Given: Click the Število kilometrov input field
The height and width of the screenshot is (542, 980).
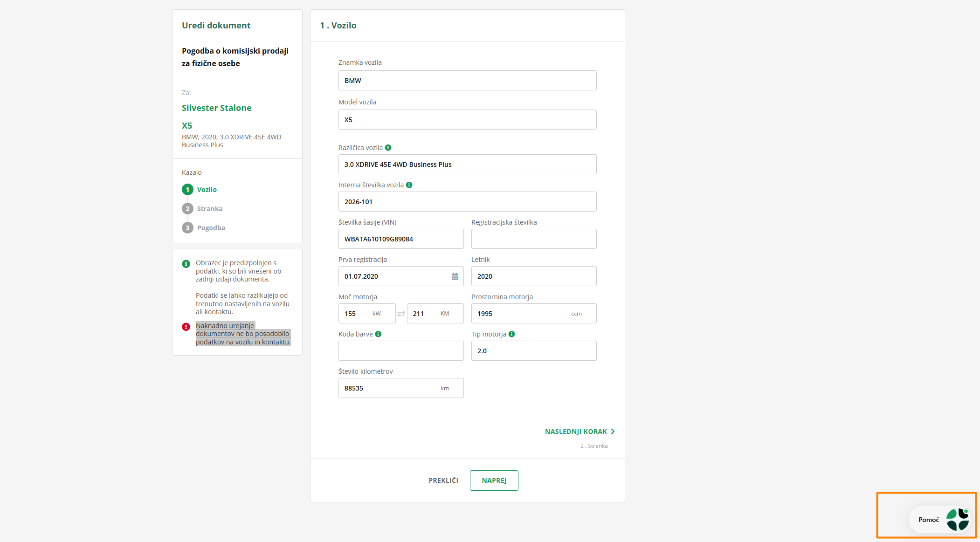Looking at the screenshot, I should 391,388.
